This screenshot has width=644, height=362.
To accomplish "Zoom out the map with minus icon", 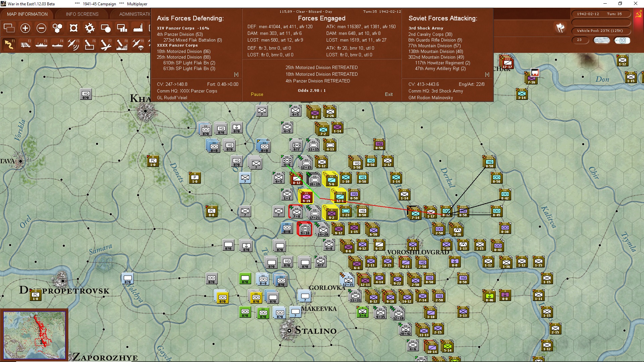I will tap(41, 28).
